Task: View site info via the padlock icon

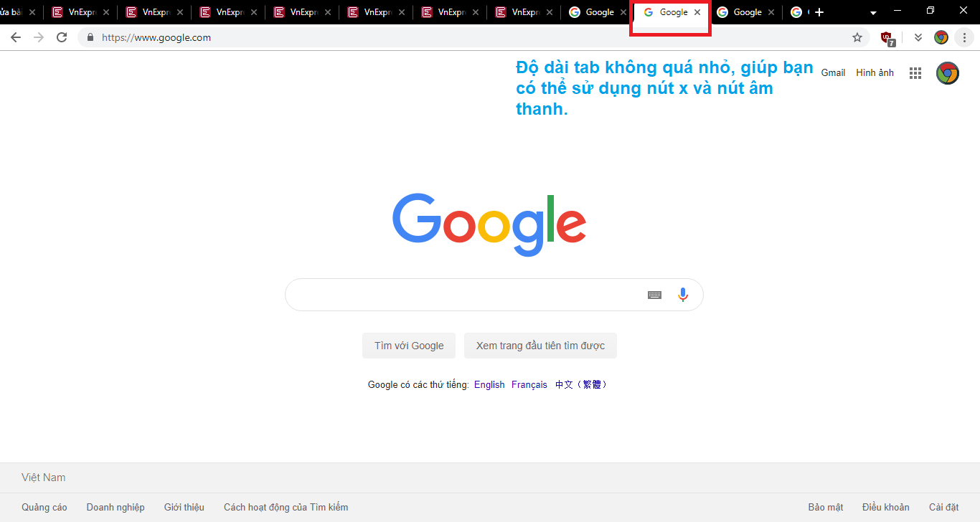Action: [90, 37]
